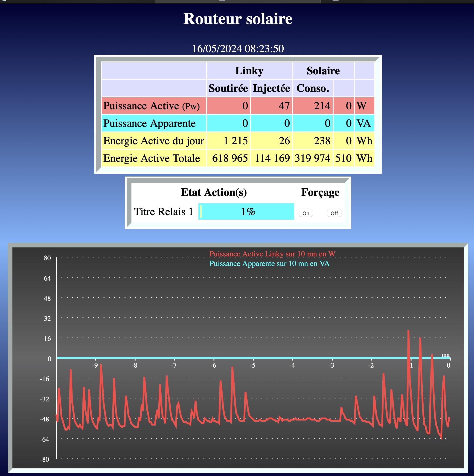This screenshot has width=474, height=476.
Task: Click the total energy value "510"
Action: click(x=343, y=158)
